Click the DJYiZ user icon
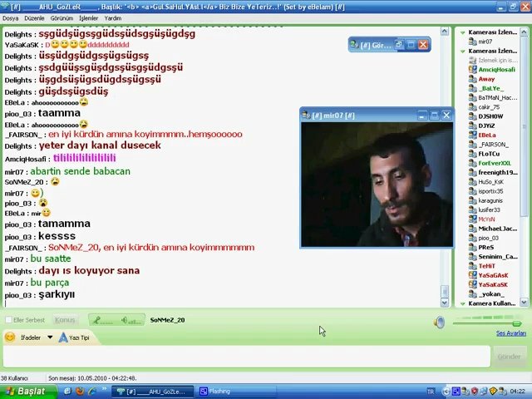 point(473,126)
